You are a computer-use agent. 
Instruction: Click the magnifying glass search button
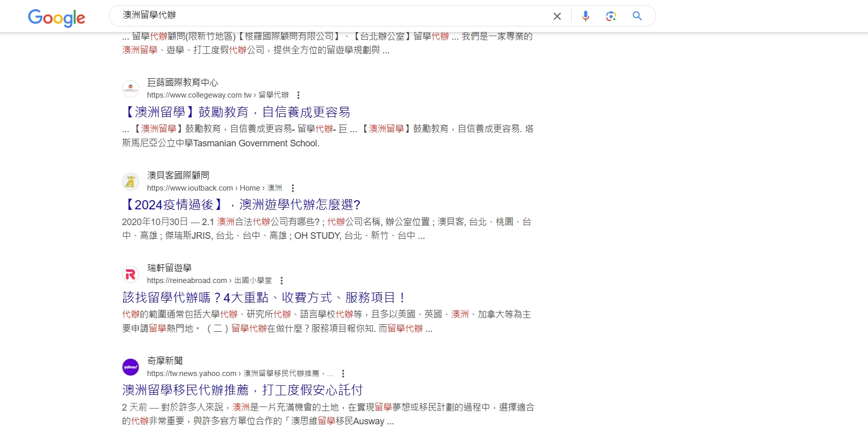637,16
